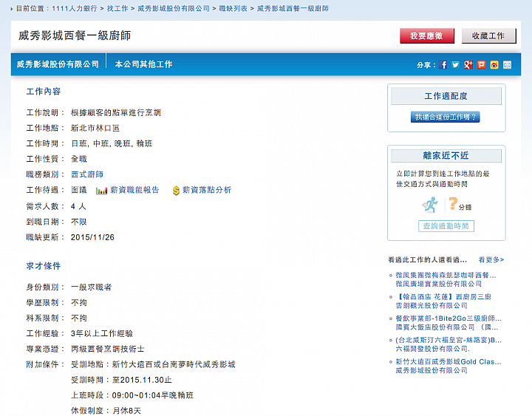Image resolution: width=532 pixels, height=416 pixels.
Task: Open 雲朗觀光股份有限公司 company link
Action: (432, 305)
